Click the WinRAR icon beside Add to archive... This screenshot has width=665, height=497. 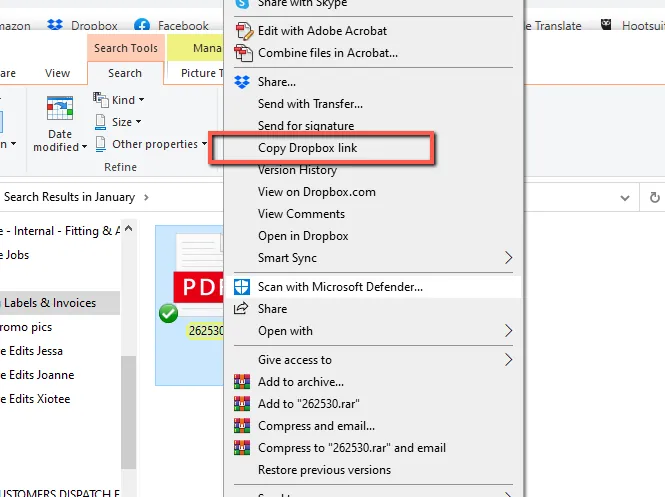[x=242, y=382]
